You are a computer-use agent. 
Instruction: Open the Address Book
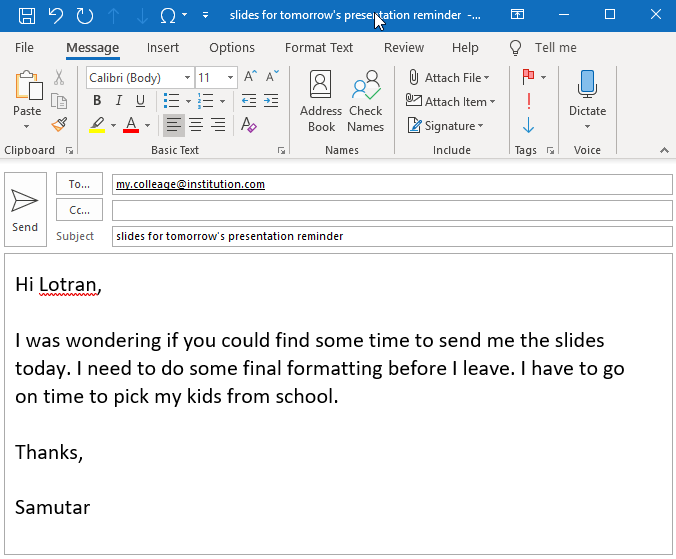pyautogui.click(x=321, y=101)
